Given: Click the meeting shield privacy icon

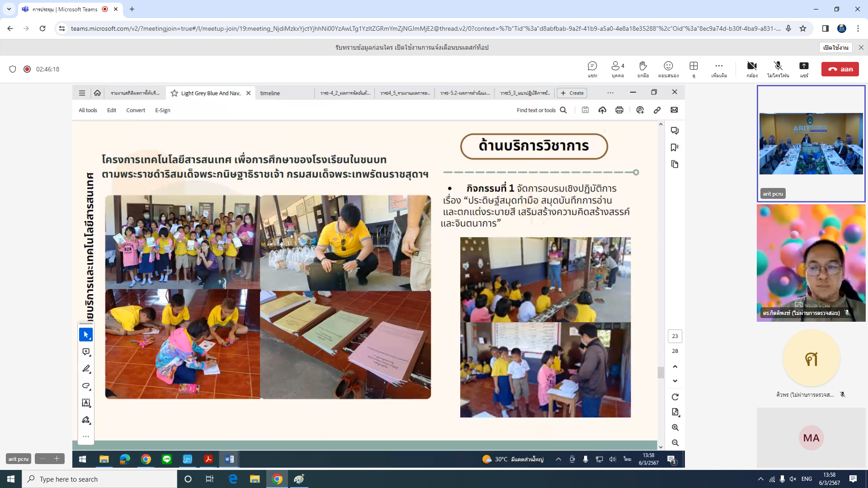Looking at the screenshot, I should (x=13, y=69).
